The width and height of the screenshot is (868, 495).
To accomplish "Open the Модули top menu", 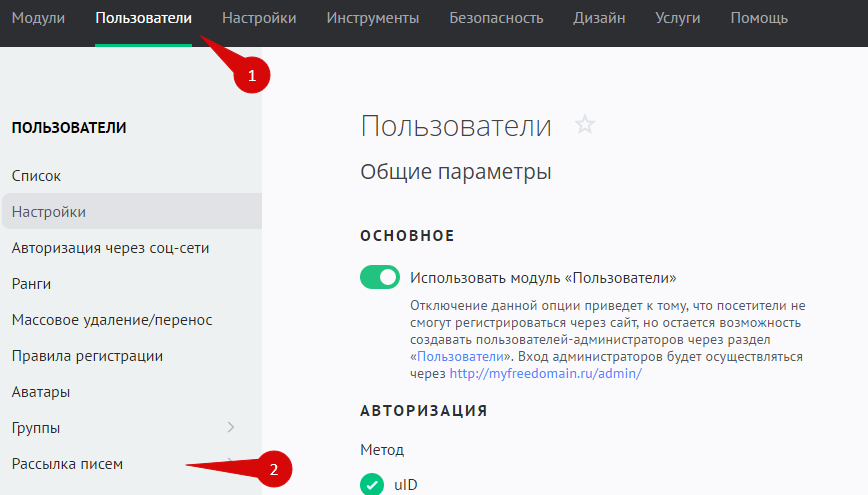I will [x=38, y=18].
